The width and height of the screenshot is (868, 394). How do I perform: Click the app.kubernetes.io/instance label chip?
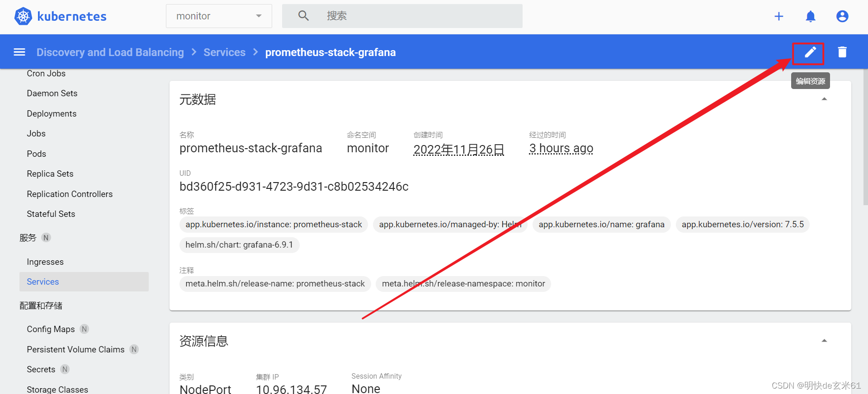274,225
